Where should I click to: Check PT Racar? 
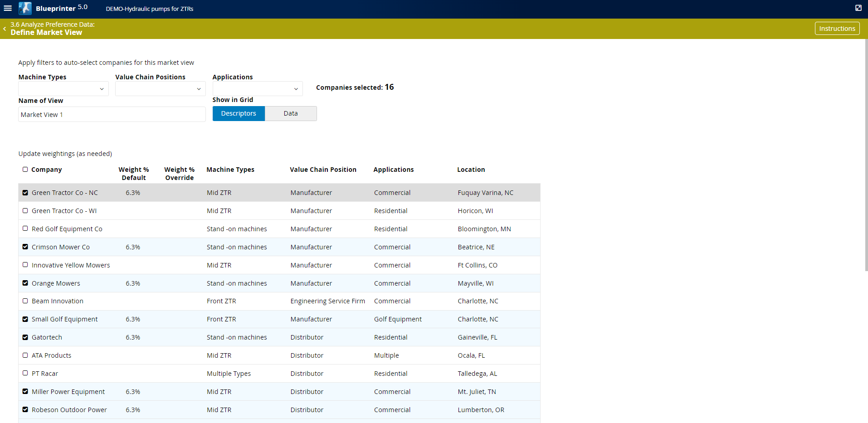25,373
